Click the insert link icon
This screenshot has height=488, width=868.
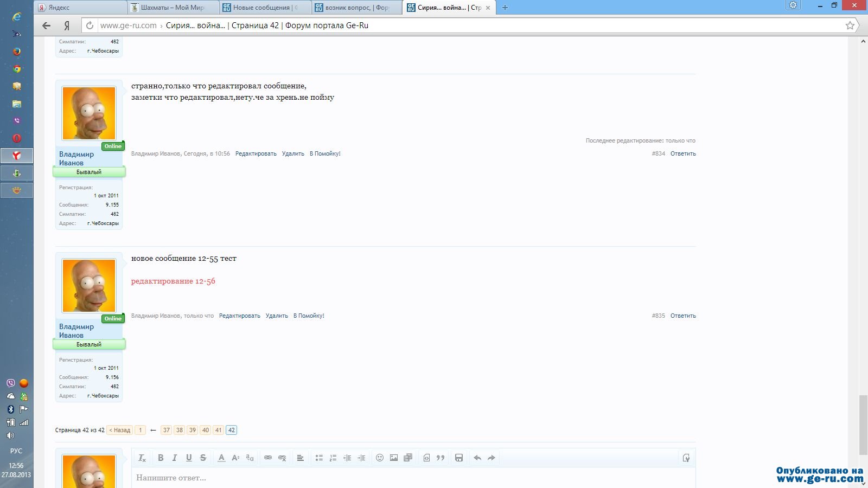(268, 458)
